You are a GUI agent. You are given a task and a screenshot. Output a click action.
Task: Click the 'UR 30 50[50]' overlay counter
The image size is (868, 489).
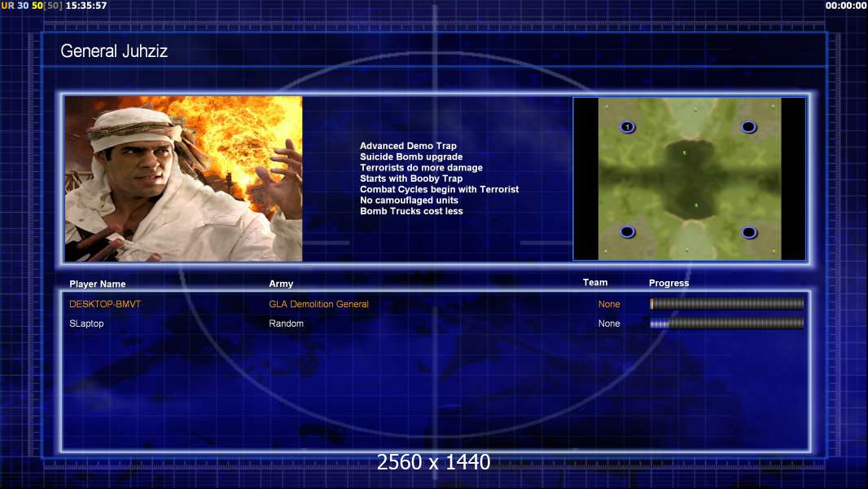tap(32, 6)
